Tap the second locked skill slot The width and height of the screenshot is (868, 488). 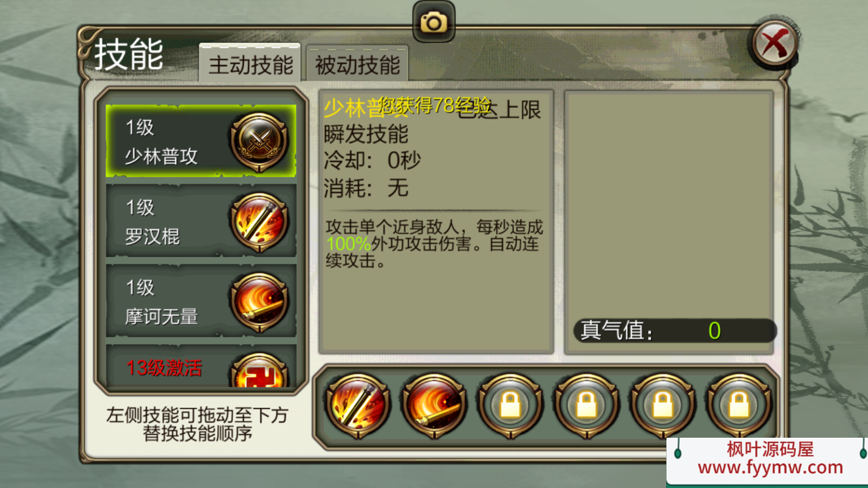pos(587,406)
